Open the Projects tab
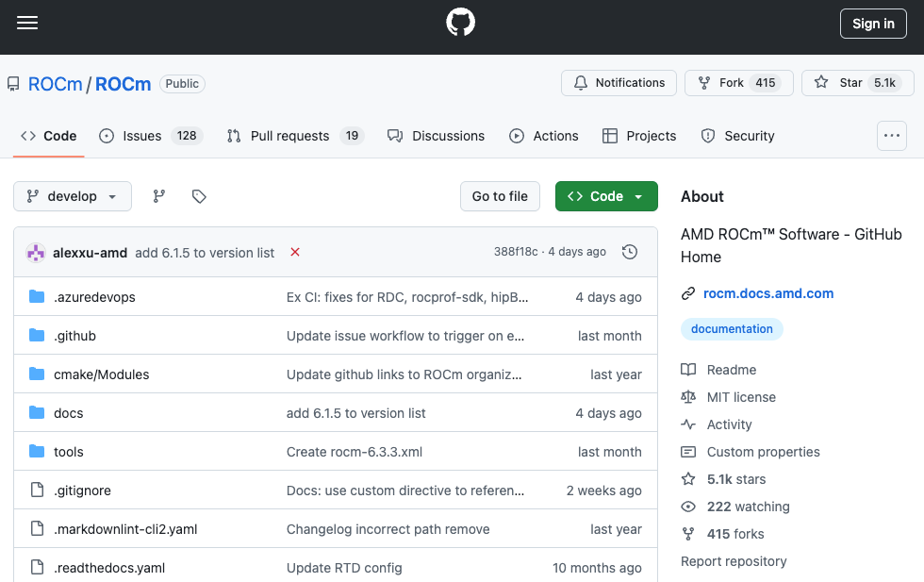This screenshot has height=582, width=924. 639,136
